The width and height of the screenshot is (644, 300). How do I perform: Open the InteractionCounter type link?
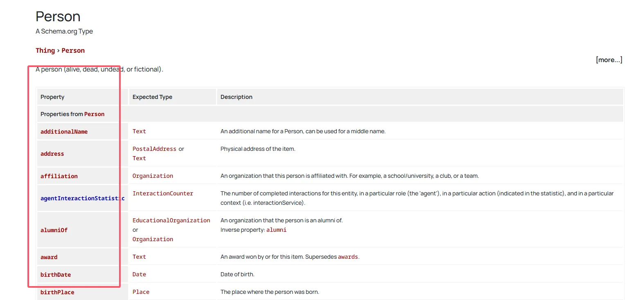(x=163, y=193)
